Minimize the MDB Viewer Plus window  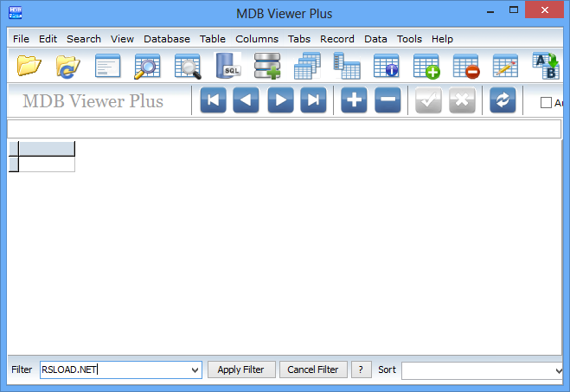point(490,11)
